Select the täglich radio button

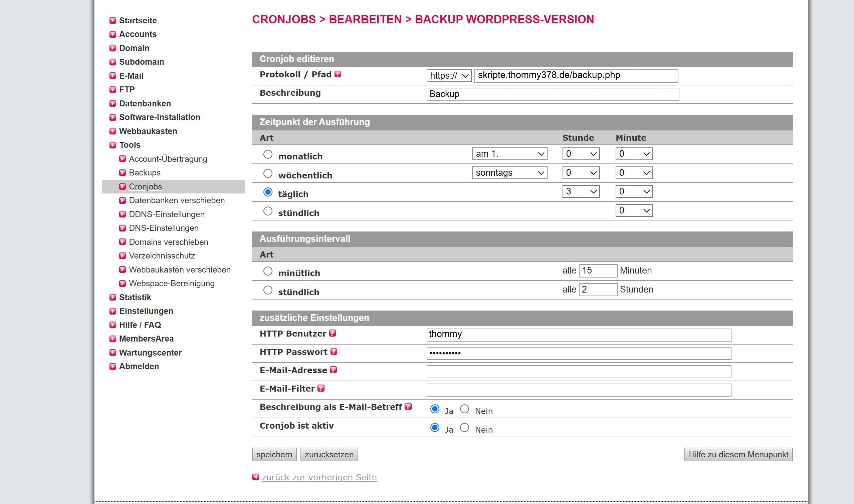tap(268, 192)
